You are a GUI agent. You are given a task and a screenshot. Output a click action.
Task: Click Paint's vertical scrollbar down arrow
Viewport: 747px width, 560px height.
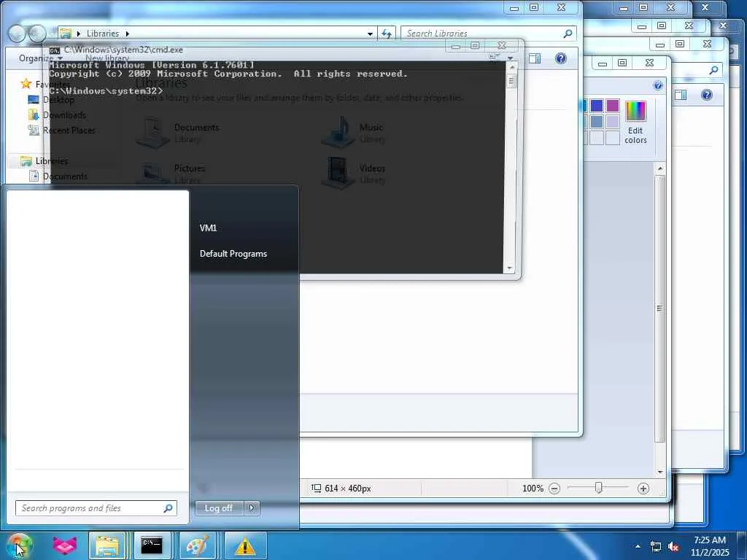(660, 472)
